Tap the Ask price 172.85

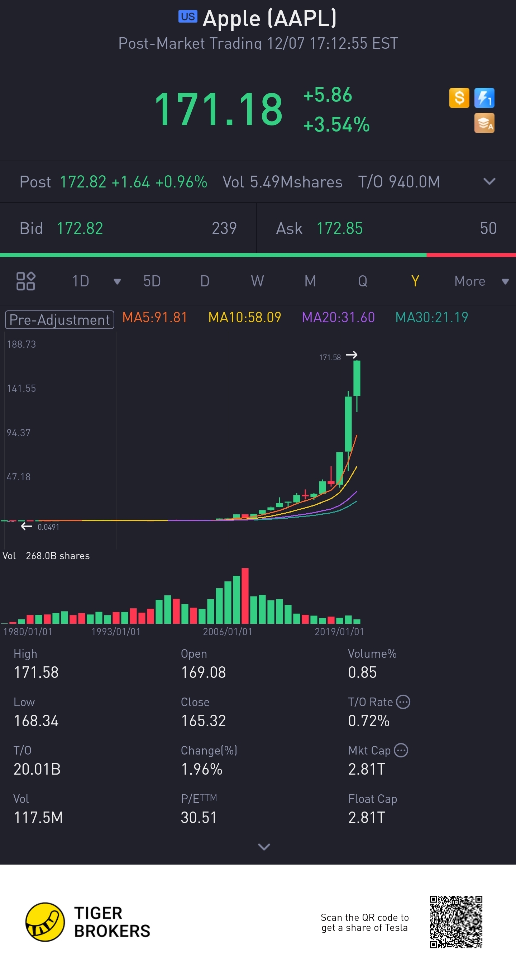340,228
